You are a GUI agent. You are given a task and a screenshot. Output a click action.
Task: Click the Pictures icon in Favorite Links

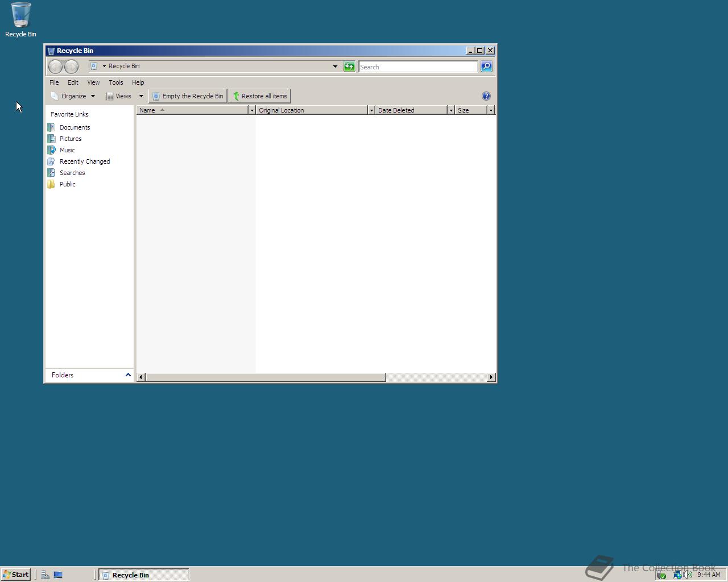[51, 139]
